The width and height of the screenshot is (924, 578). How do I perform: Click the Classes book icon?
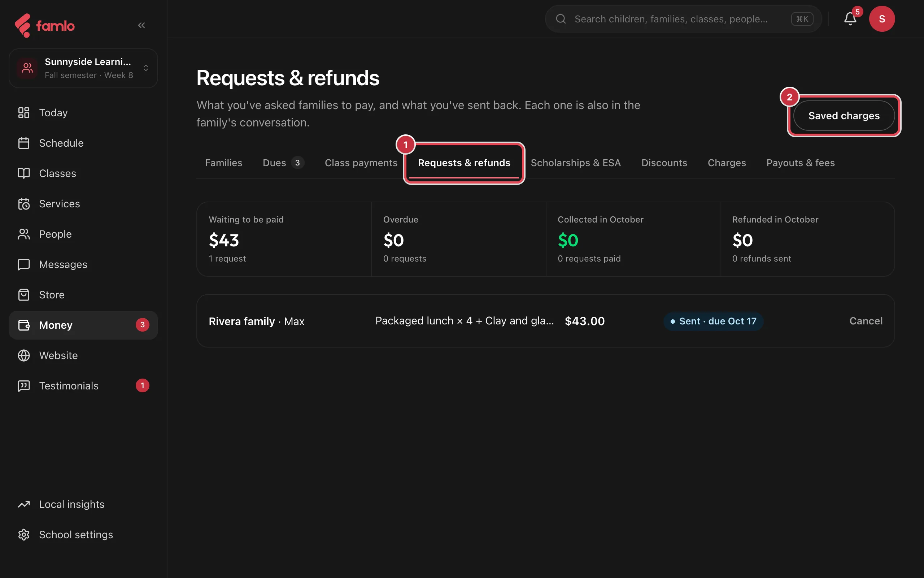[x=24, y=173]
